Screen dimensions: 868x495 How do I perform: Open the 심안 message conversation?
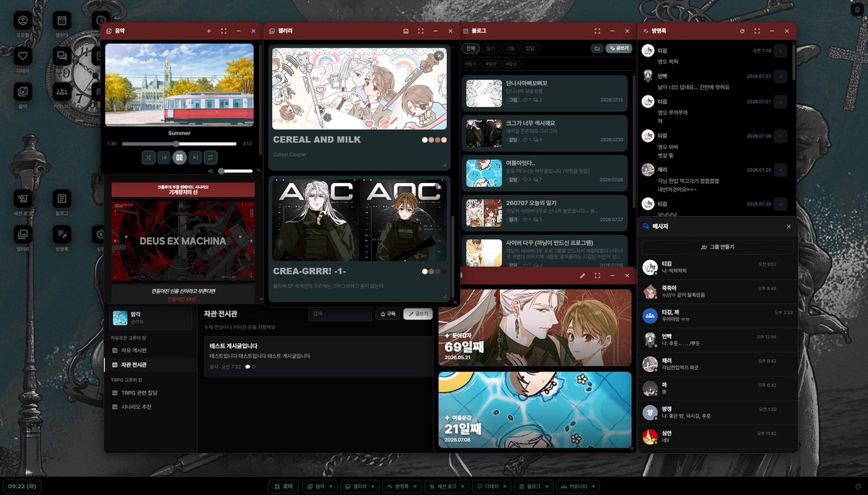(718, 436)
